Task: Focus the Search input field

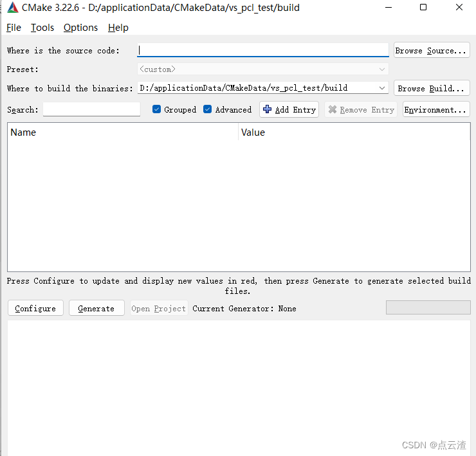Action: [92, 109]
